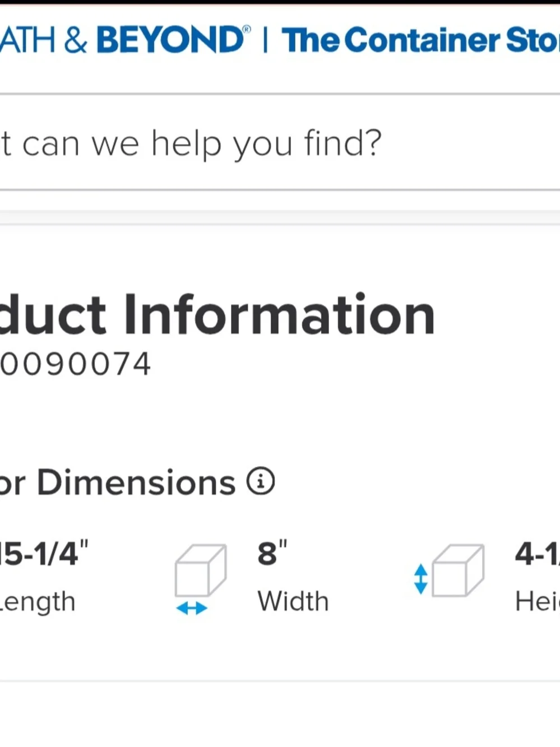
Task: Click the Height label
Action: click(x=537, y=601)
